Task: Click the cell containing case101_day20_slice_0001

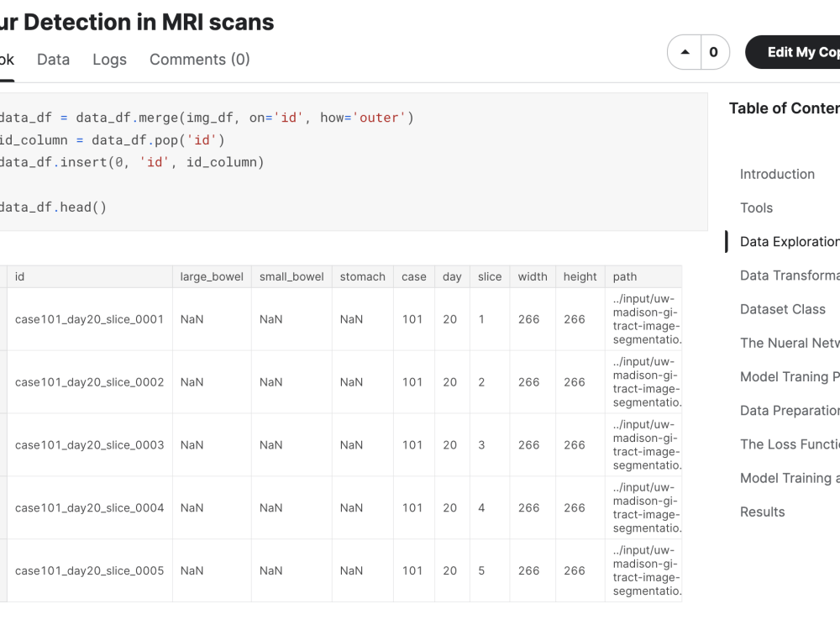Action: [85, 319]
